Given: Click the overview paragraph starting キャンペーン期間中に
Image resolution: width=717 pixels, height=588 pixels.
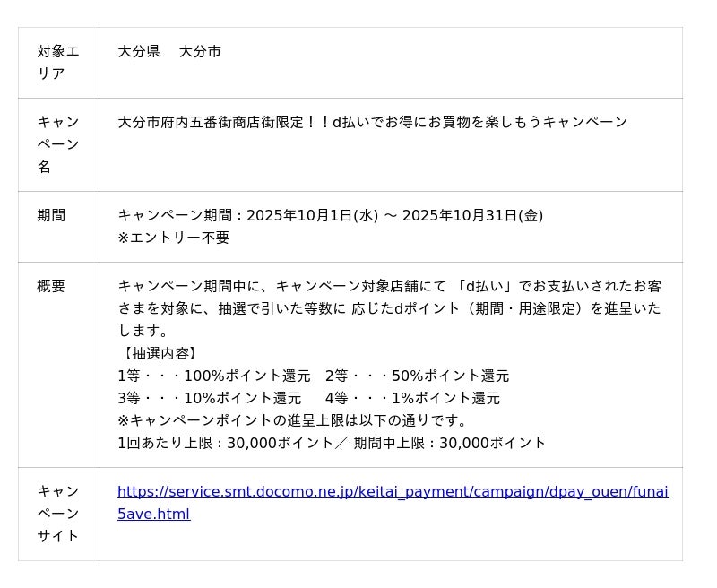Looking at the screenshot, I should point(390,308).
